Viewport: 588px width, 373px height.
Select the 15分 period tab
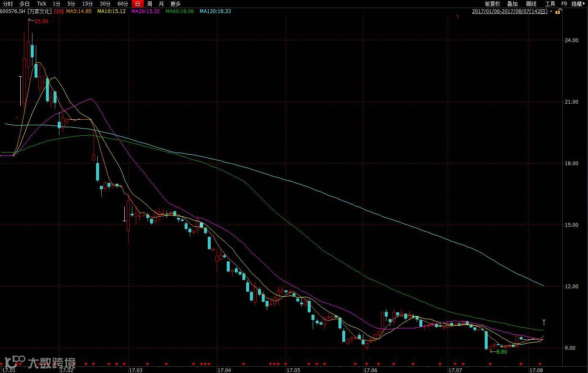pos(87,4)
